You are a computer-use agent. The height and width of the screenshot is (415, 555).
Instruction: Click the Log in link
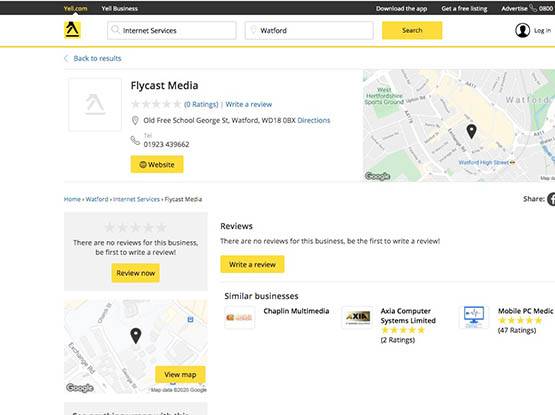coord(542,31)
